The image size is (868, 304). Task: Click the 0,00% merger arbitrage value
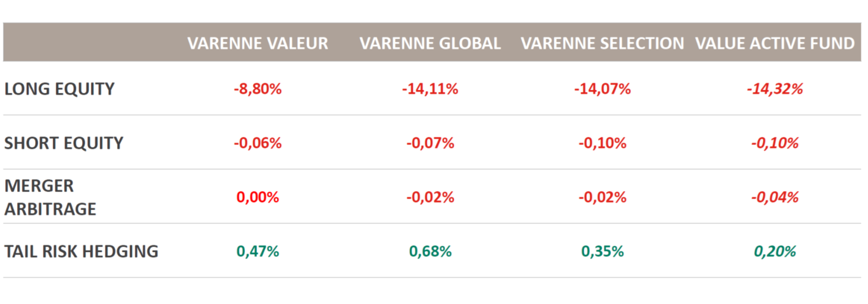click(258, 197)
